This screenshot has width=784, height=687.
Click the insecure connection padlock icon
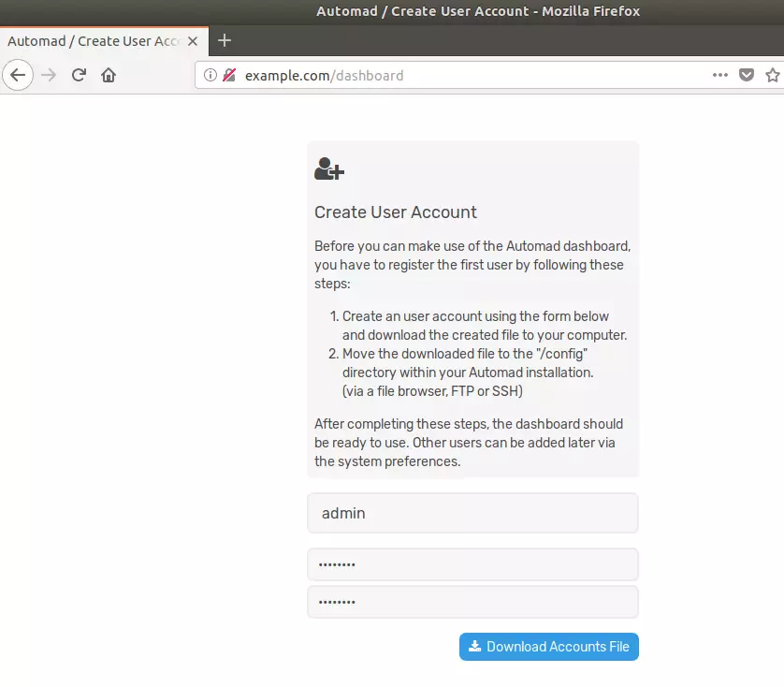click(x=229, y=75)
